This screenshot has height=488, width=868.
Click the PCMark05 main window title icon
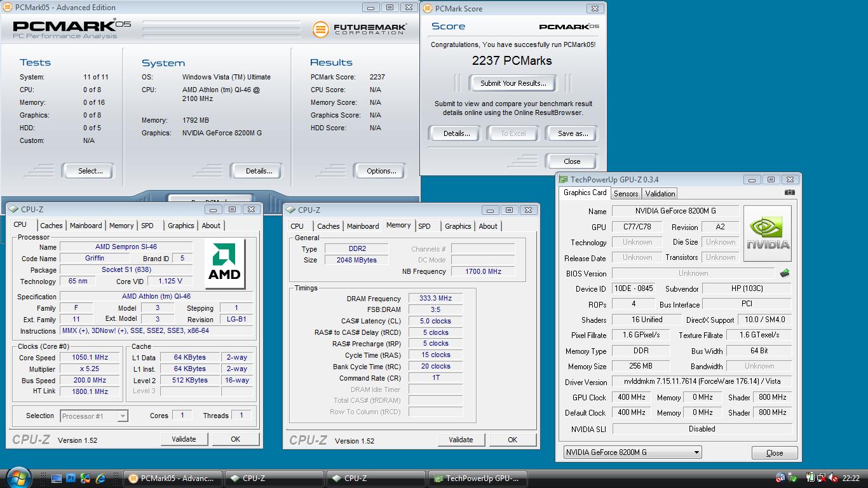click(x=8, y=8)
